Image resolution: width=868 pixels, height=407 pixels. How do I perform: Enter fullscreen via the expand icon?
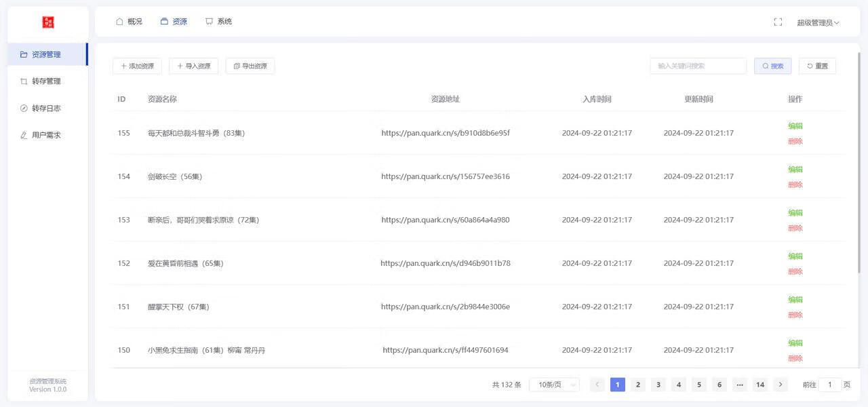click(778, 21)
